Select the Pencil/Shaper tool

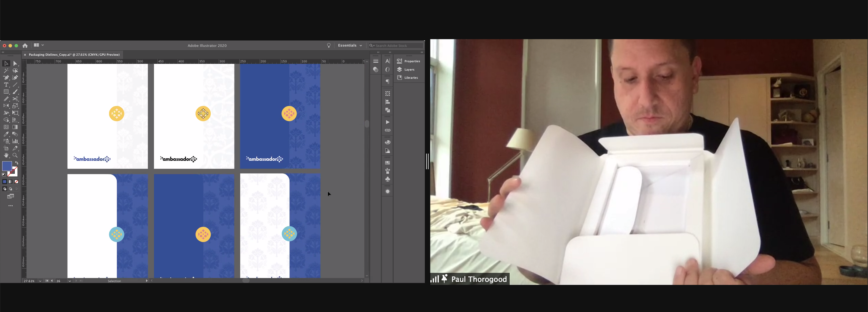[6, 98]
